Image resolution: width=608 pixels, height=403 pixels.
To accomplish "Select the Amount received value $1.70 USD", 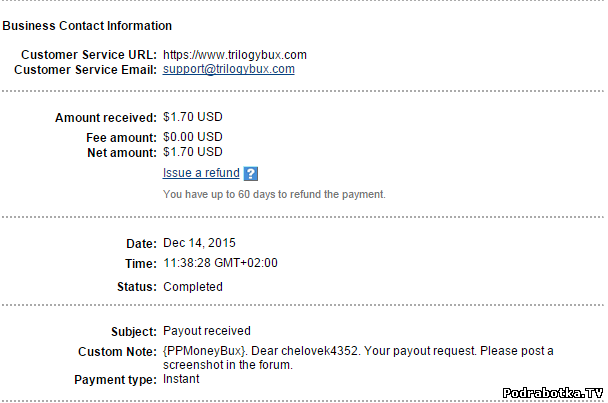I will [192, 118].
